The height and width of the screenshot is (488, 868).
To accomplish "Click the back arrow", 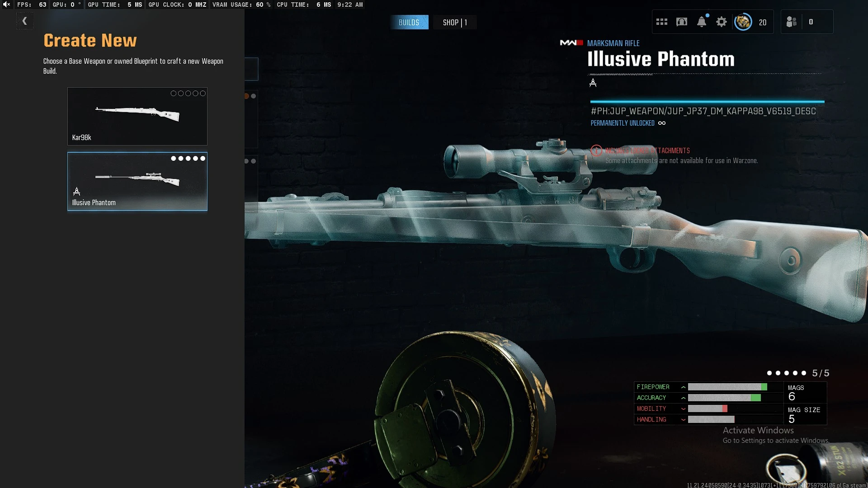I will [x=25, y=21].
